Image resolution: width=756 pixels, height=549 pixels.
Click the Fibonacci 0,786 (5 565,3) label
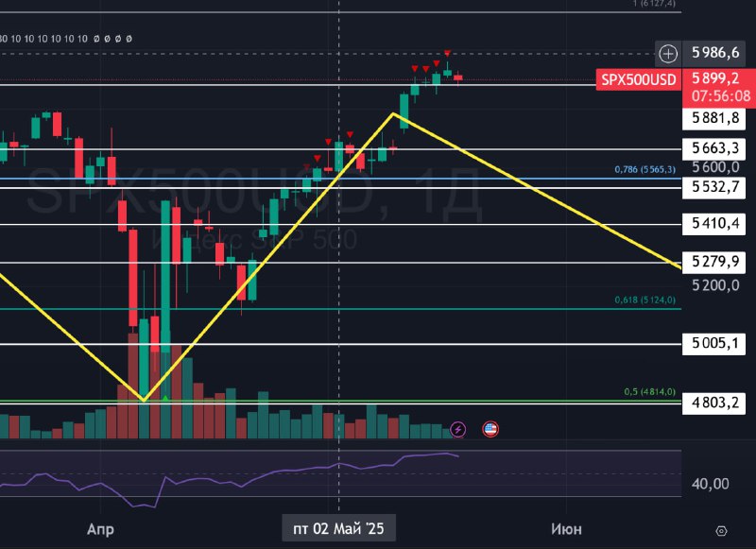click(x=645, y=170)
